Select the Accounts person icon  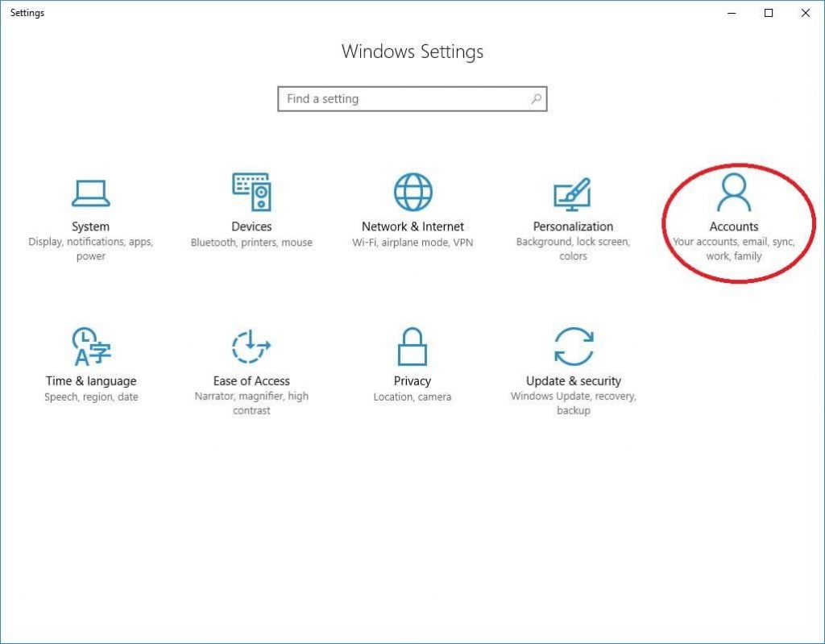click(x=734, y=193)
